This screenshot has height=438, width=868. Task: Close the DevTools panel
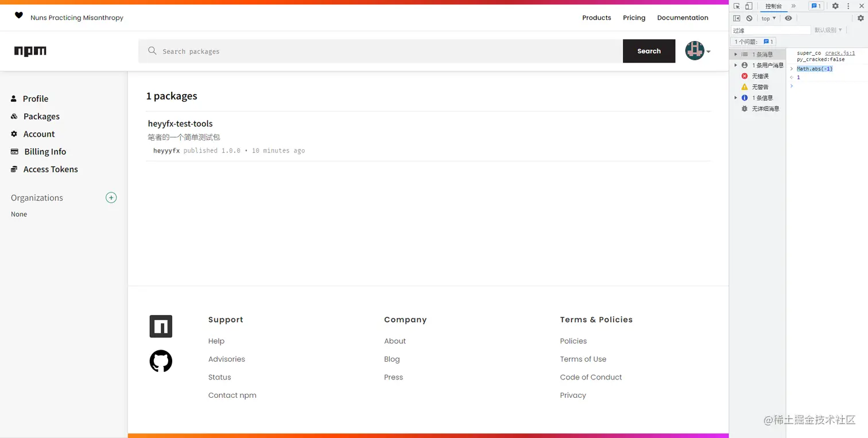point(861,6)
